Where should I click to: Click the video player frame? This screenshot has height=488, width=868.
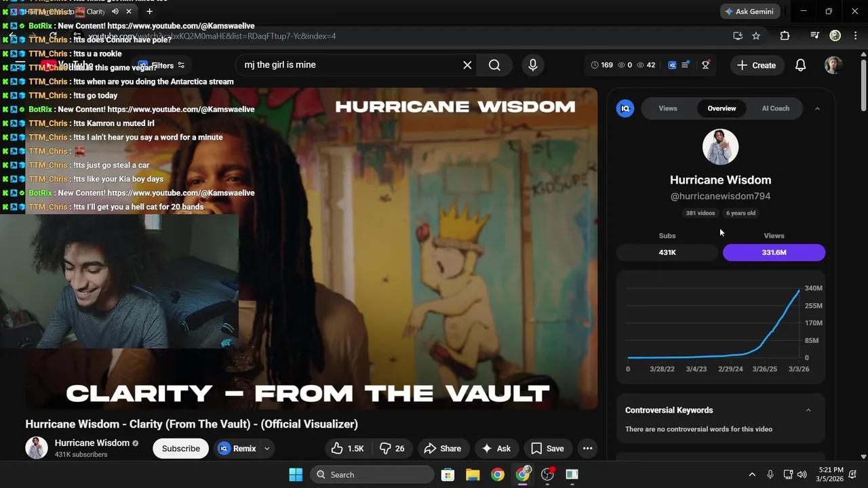click(x=311, y=248)
